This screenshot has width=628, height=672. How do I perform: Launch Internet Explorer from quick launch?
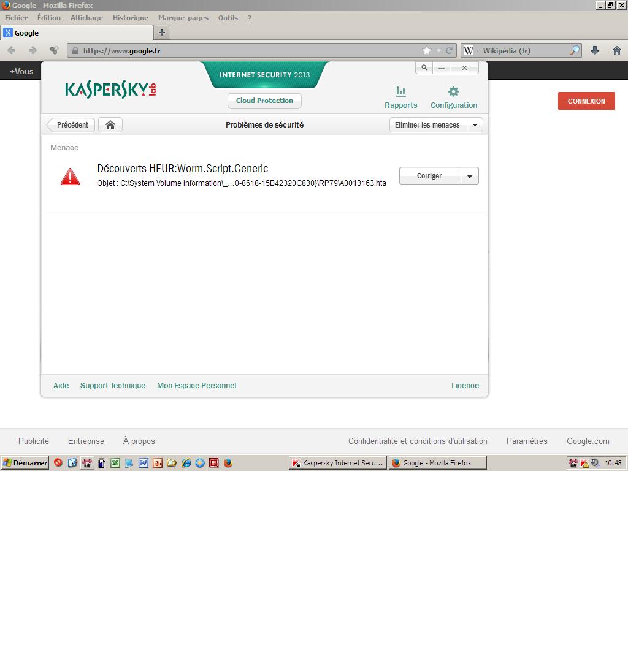pos(186,463)
